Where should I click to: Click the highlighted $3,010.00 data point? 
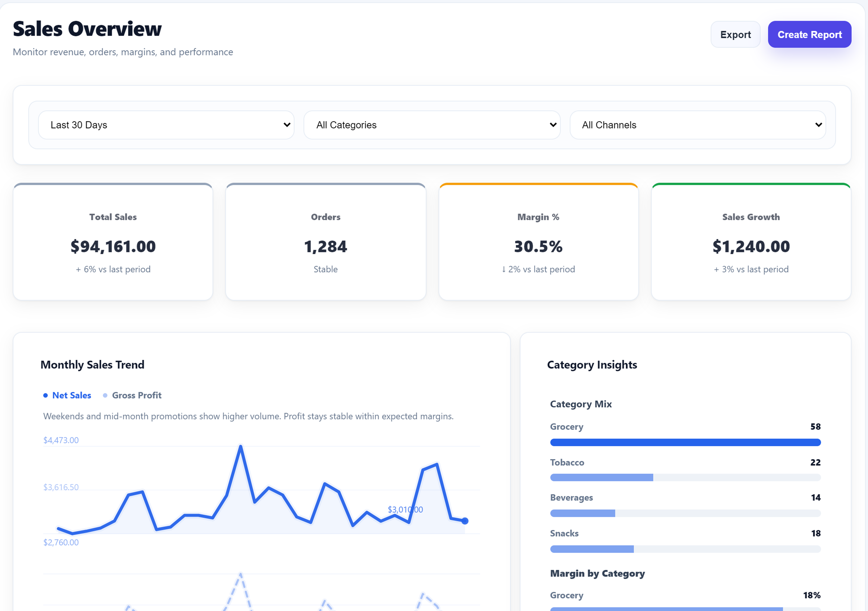465,521
